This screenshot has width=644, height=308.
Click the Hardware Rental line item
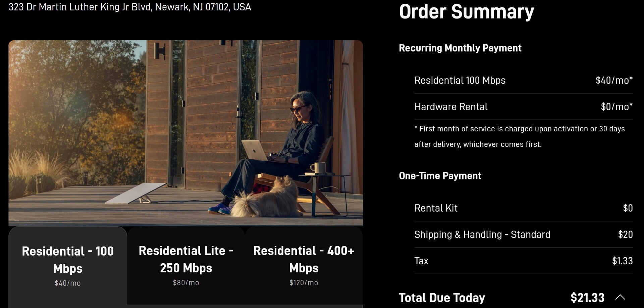(x=451, y=107)
